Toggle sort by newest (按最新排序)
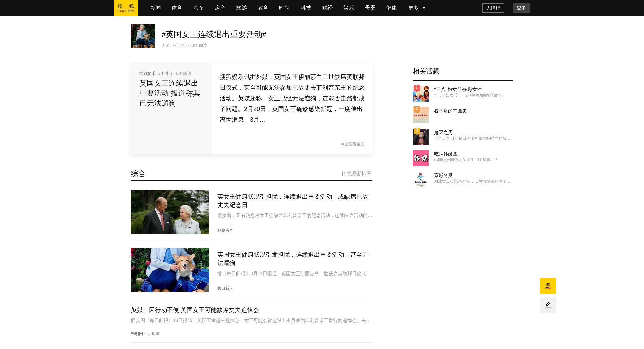 (x=356, y=173)
